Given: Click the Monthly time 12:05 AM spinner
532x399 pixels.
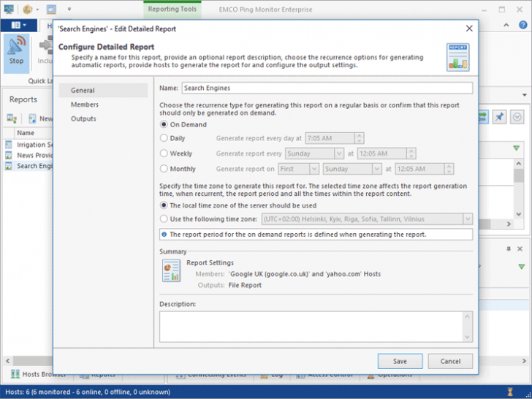Looking at the screenshot, I should (x=449, y=169).
